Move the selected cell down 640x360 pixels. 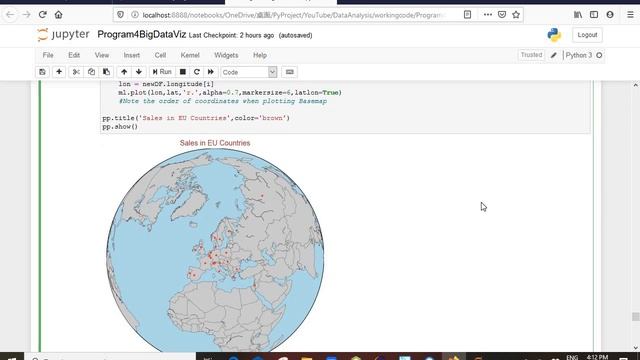[139, 72]
